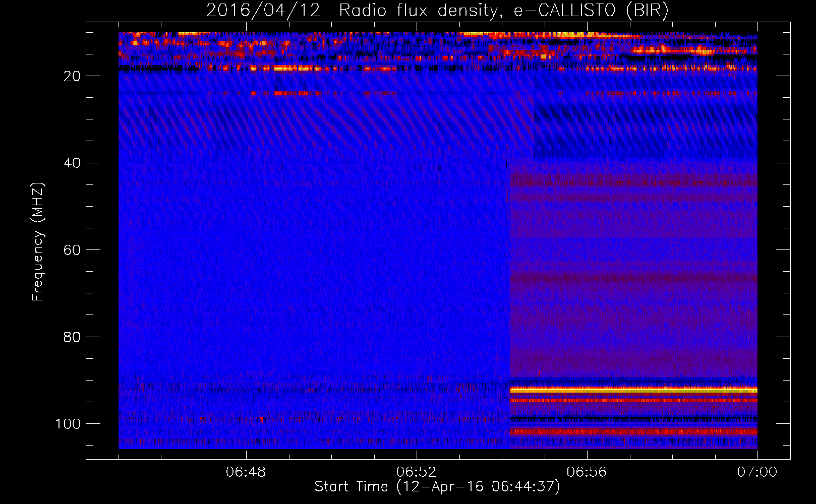
Task: Click the 06:48 time tick label
Action: pyautogui.click(x=246, y=472)
